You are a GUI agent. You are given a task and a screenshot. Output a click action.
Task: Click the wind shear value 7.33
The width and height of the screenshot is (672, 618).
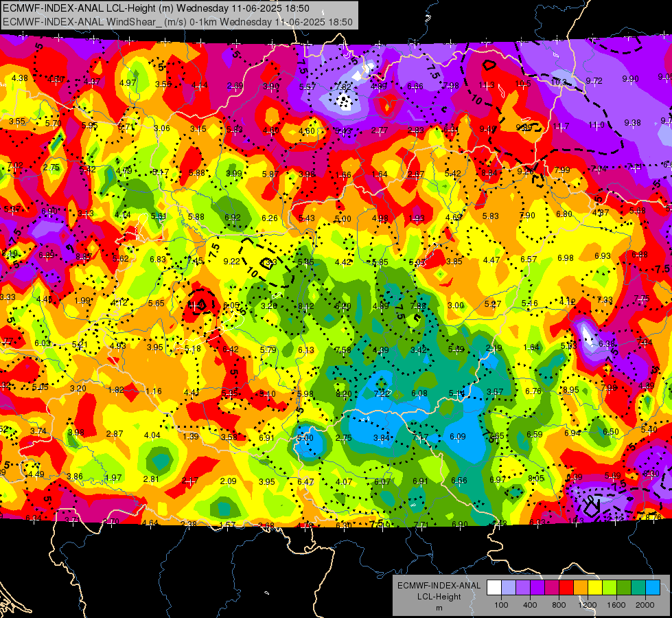coord(605,300)
